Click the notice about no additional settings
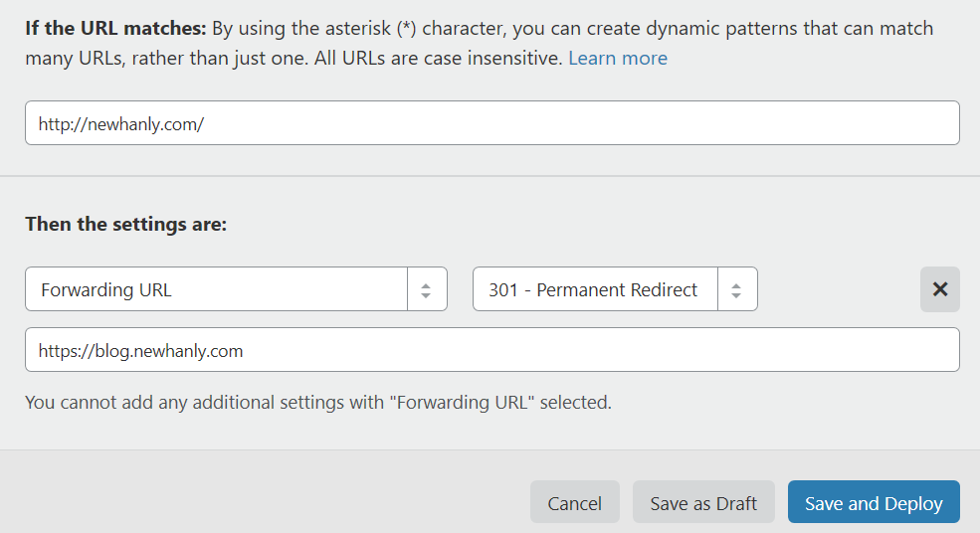 (318, 403)
